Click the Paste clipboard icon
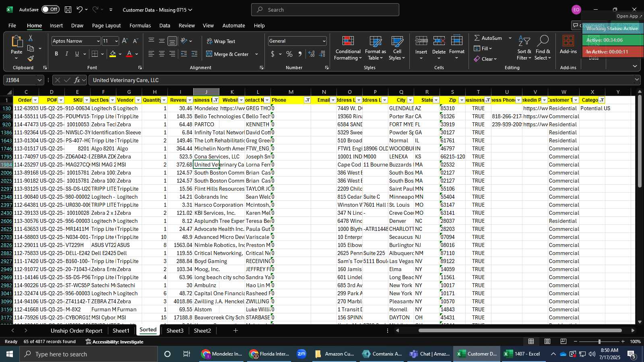 [17, 41]
